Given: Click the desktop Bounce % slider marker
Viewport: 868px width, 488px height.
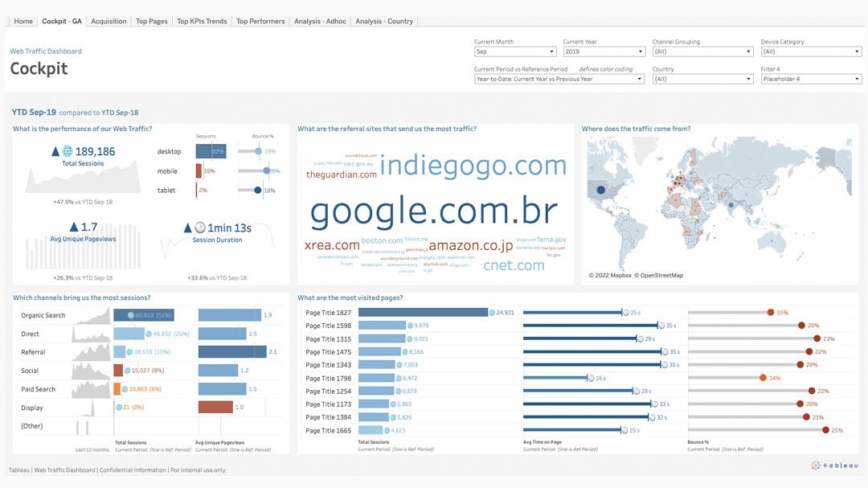Looking at the screenshot, I should point(258,151).
